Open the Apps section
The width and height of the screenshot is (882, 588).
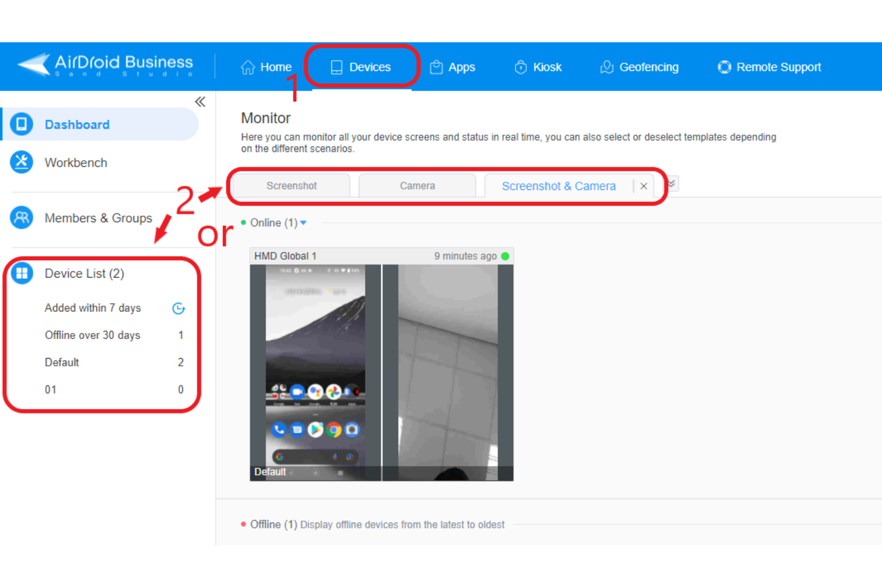click(452, 67)
